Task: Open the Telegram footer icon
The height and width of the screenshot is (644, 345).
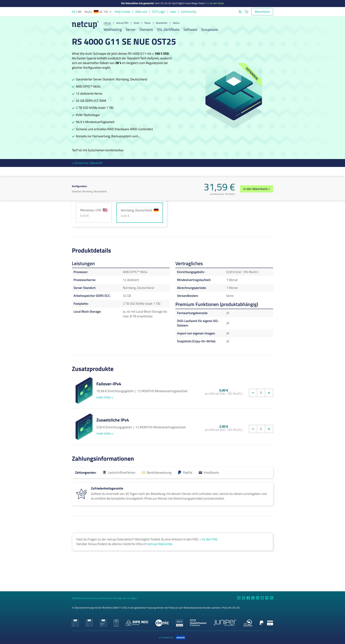Action: pyautogui.click(x=267, y=598)
